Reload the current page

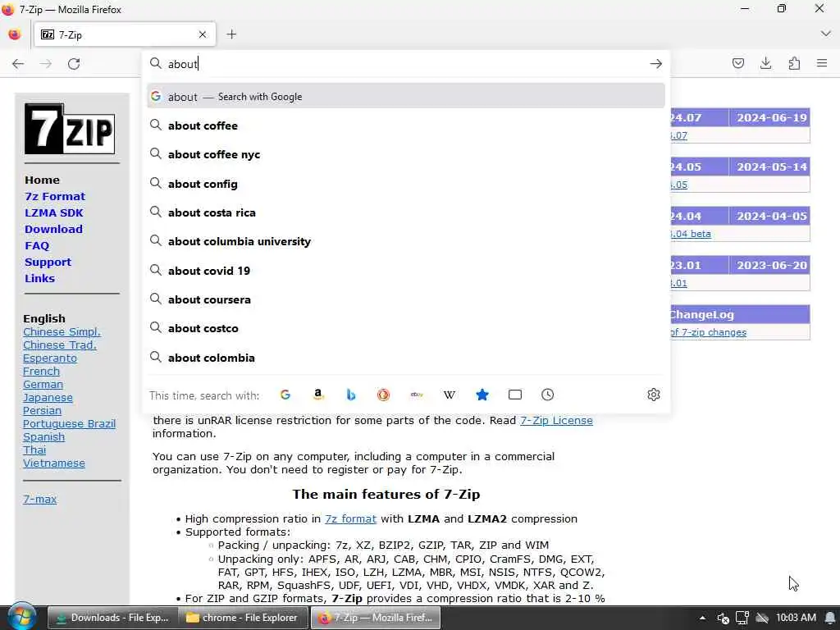coord(74,64)
